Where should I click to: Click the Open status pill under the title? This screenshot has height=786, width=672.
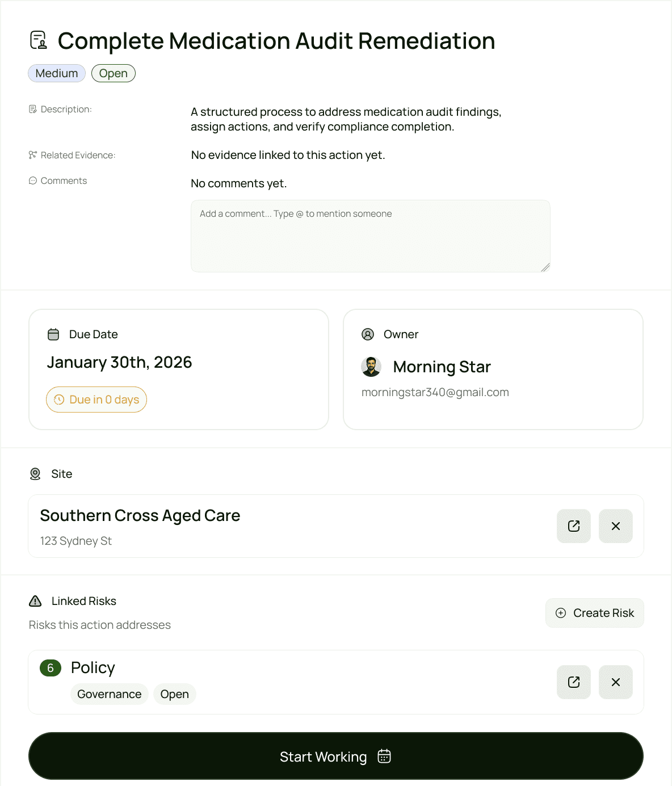[113, 73]
